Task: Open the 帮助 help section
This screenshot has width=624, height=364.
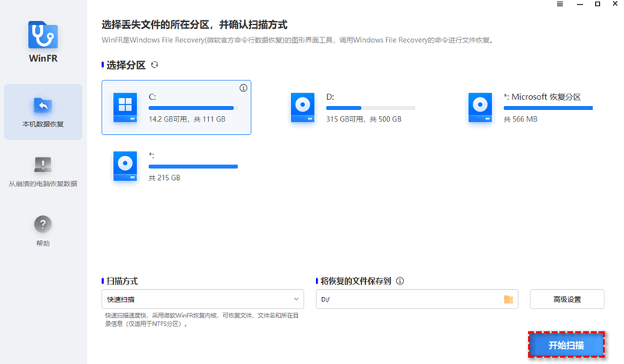Action: (43, 230)
